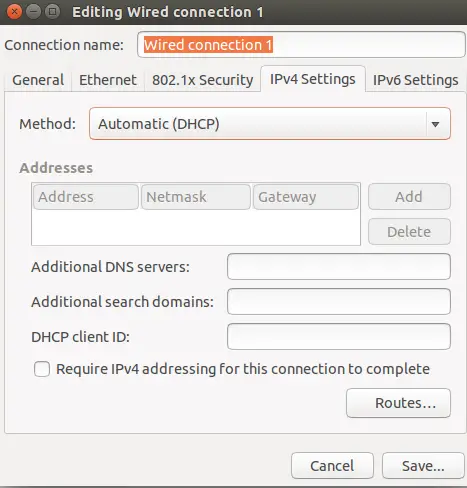The height and width of the screenshot is (488, 467).
Task: Cancel editing the connection
Action: (x=332, y=466)
